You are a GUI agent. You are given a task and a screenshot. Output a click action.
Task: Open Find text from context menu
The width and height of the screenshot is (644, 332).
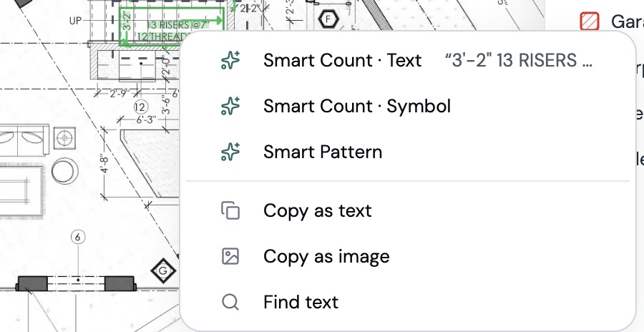coord(407,302)
